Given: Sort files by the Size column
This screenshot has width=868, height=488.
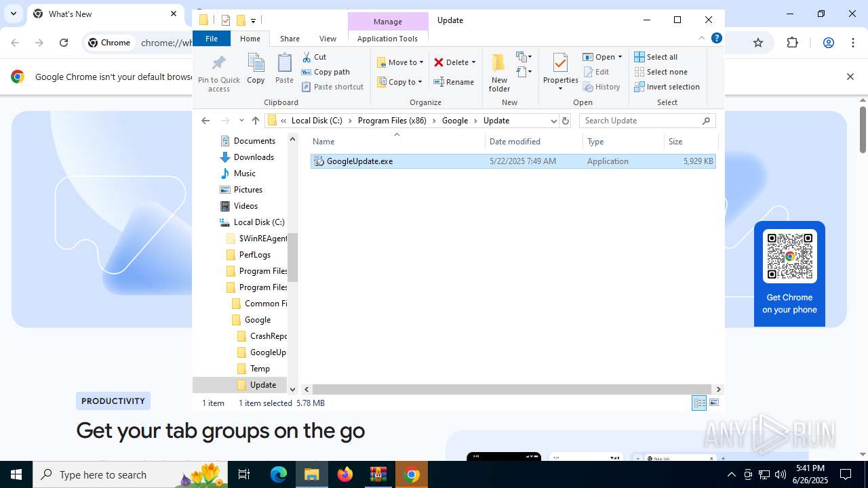Looking at the screenshot, I should point(690,142).
